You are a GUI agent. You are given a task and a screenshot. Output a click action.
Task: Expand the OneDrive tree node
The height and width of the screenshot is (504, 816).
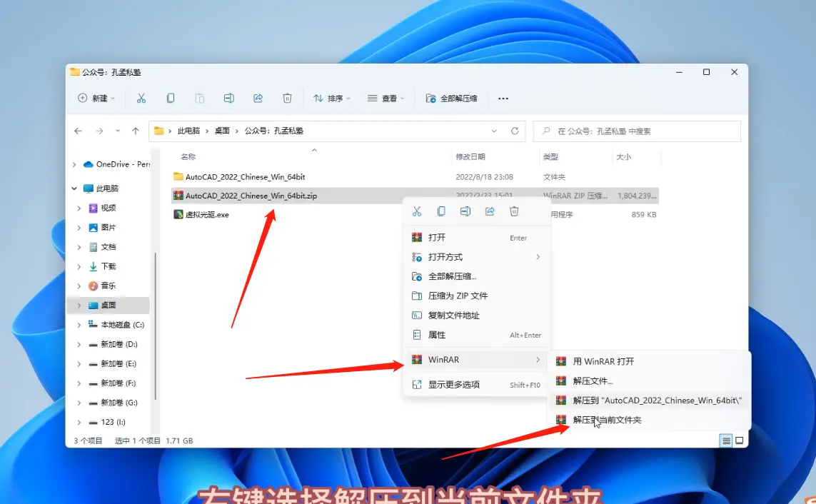[x=74, y=164]
